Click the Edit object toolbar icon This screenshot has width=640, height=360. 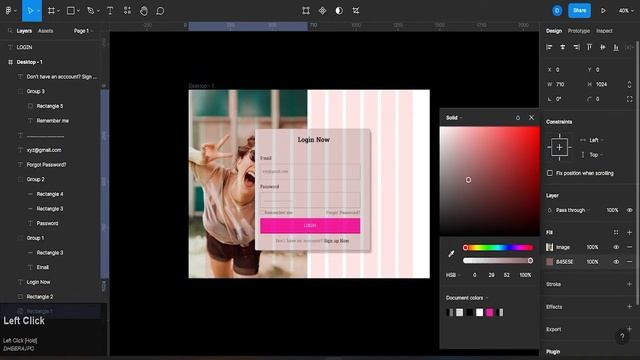[x=306, y=11]
